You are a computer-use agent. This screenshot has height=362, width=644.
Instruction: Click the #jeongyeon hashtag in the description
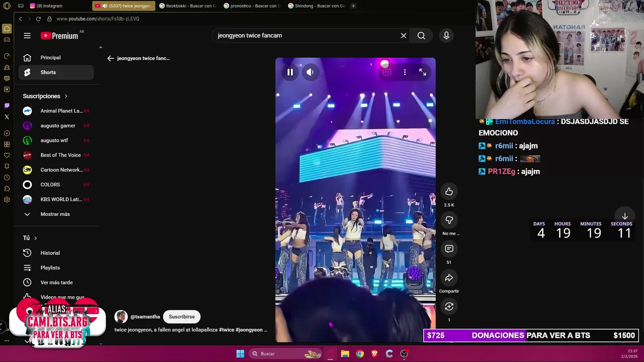(249, 330)
